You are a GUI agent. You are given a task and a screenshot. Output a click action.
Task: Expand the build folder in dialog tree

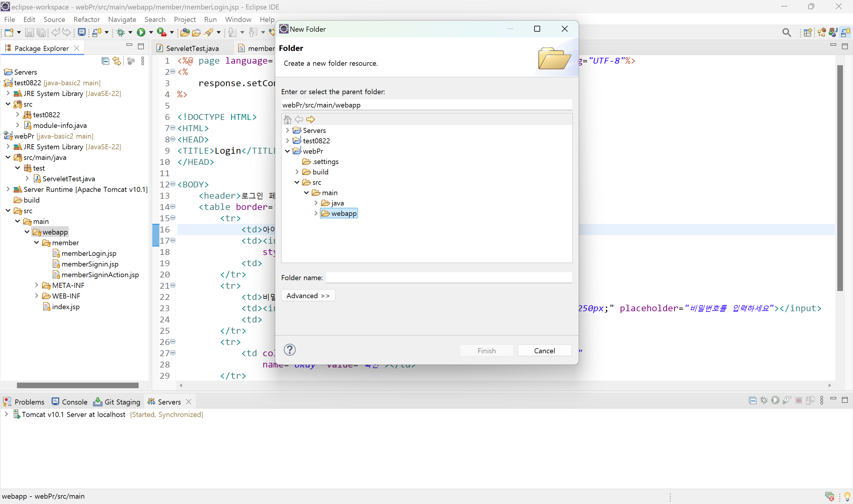tap(297, 172)
